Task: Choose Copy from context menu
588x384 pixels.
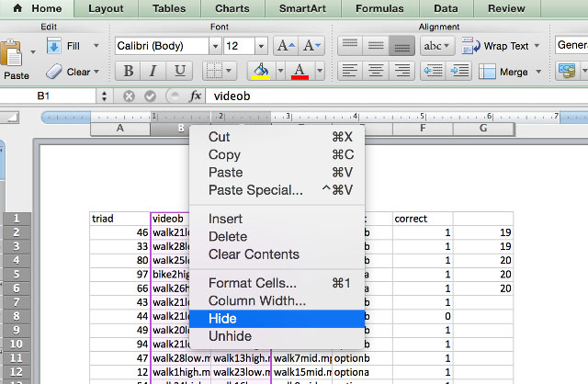Action: point(277,154)
